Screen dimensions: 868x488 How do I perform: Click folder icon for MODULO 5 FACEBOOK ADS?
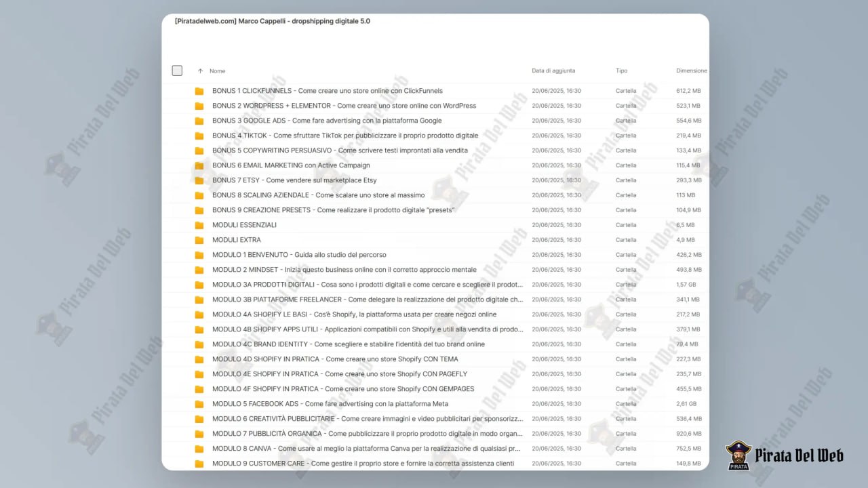tap(199, 404)
